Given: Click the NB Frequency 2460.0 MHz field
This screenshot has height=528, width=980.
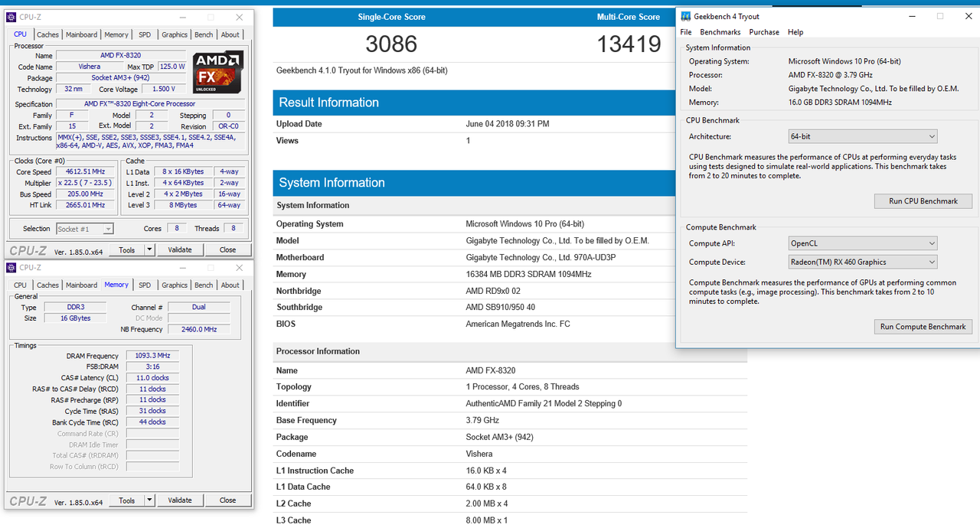Looking at the screenshot, I should coord(199,329).
